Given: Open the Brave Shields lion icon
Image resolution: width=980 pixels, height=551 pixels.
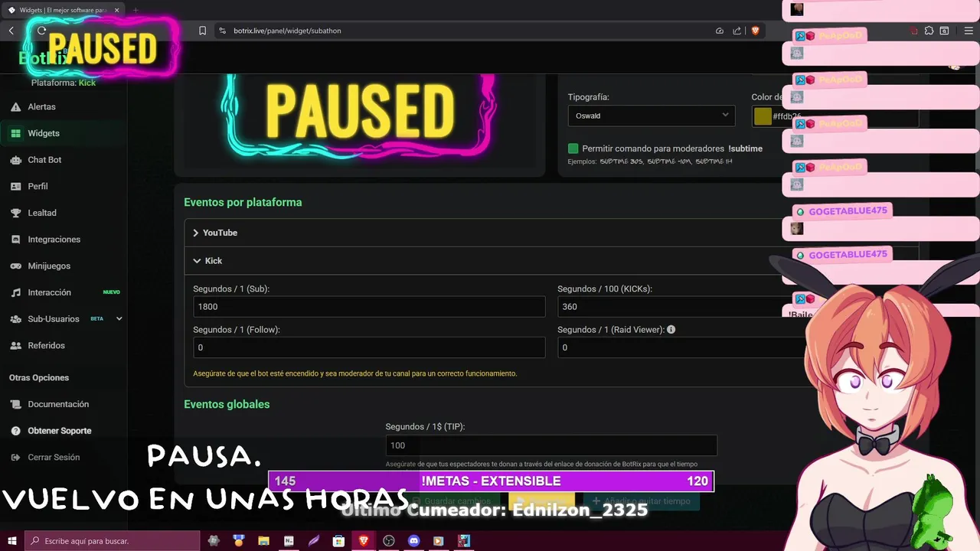Looking at the screenshot, I should point(755,31).
